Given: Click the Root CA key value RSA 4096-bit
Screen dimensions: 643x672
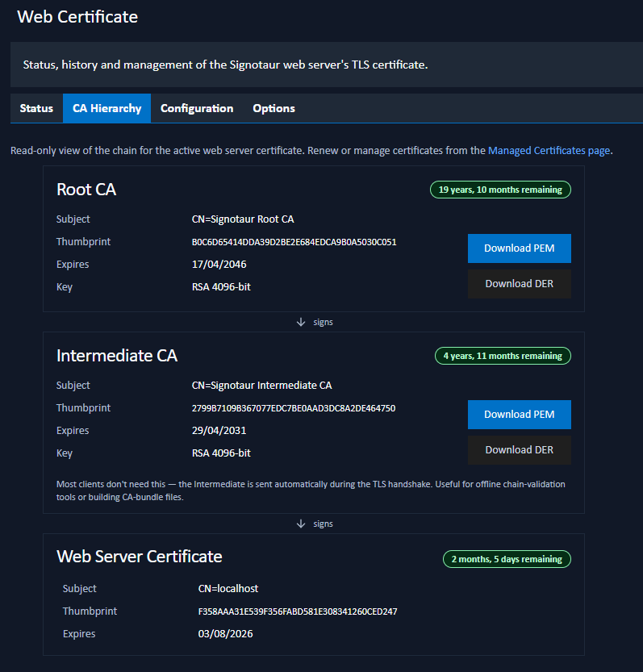Looking at the screenshot, I should (221, 286).
